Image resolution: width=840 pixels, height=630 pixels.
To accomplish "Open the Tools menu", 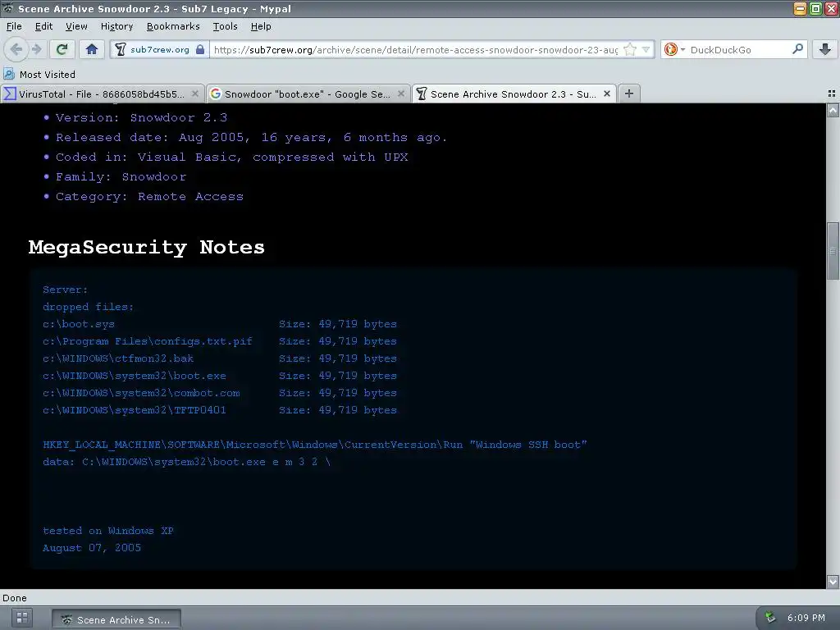I will [225, 26].
